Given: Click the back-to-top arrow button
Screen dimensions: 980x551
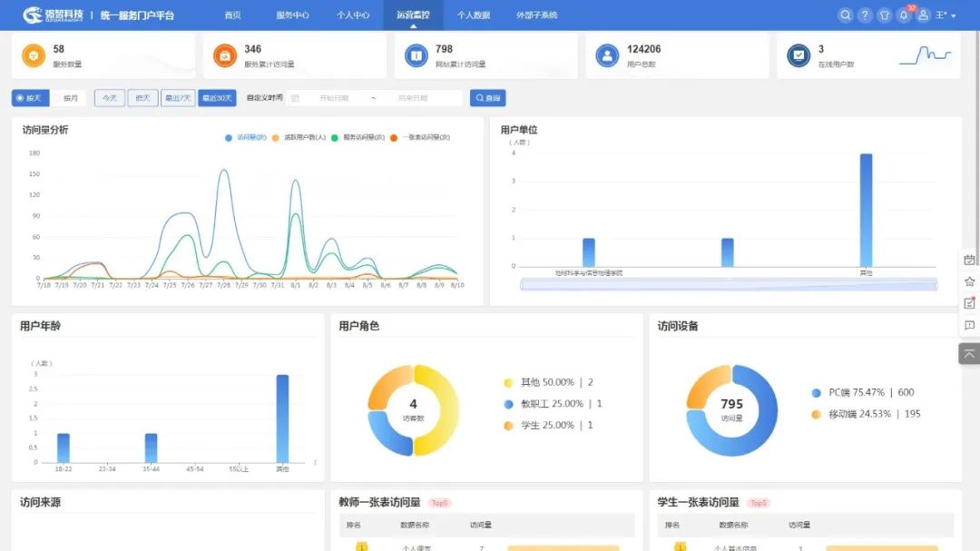Looking at the screenshot, I should tap(969, 353).
